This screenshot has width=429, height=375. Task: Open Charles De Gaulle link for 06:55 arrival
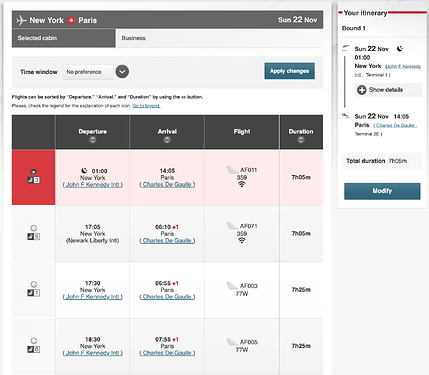pyautogui.click(x=167, y=297)
